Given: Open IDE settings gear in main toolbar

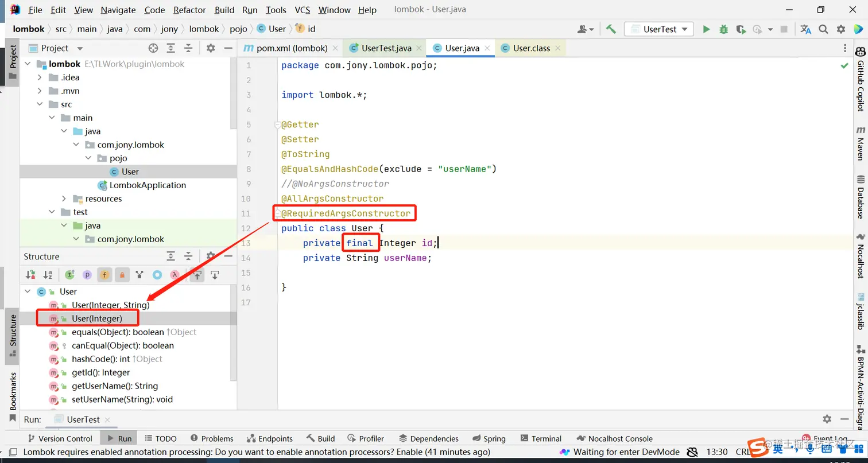Looking at the screenshot, I should coord(841,29).
